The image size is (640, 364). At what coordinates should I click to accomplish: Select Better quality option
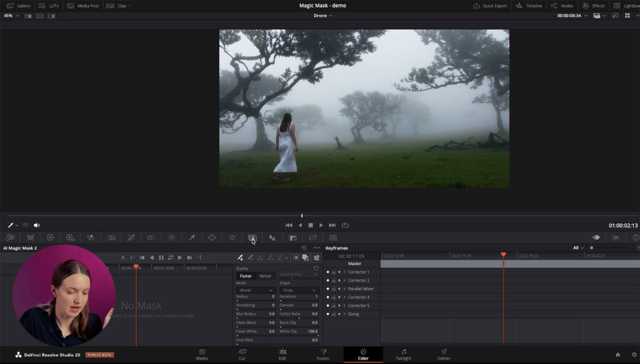tap(265, 276)
